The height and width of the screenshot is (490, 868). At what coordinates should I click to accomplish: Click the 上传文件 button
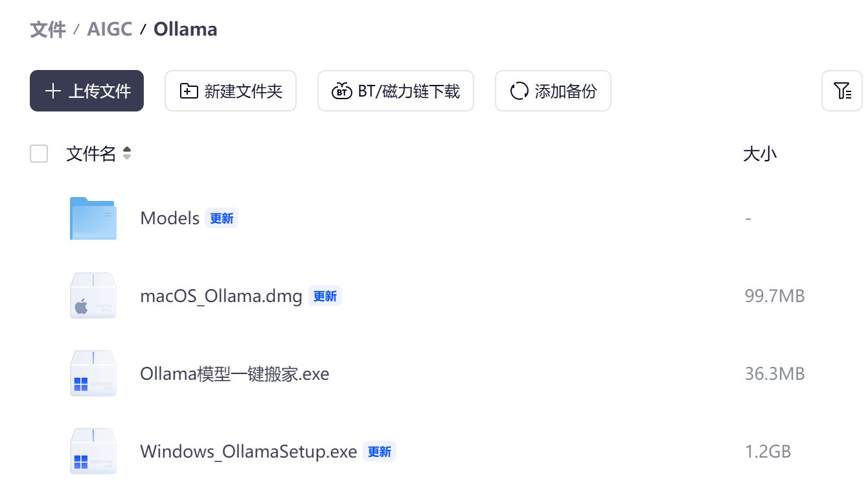click(87, 91)
